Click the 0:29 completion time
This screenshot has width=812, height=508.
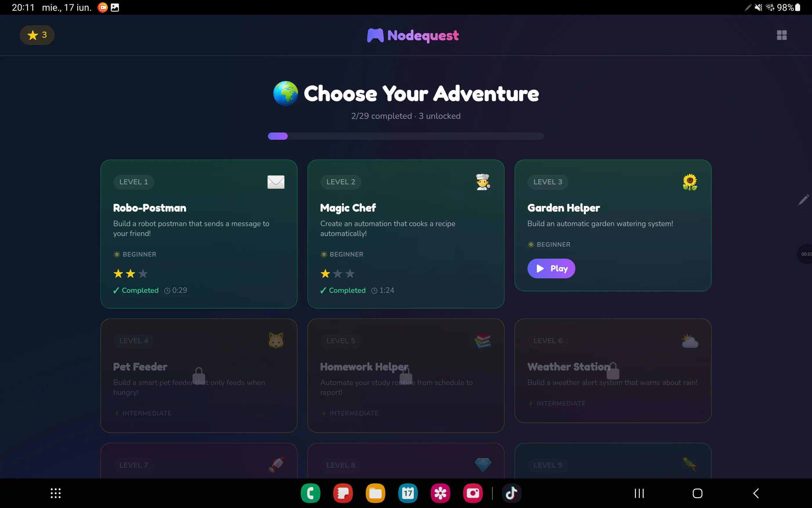point(176,290)
